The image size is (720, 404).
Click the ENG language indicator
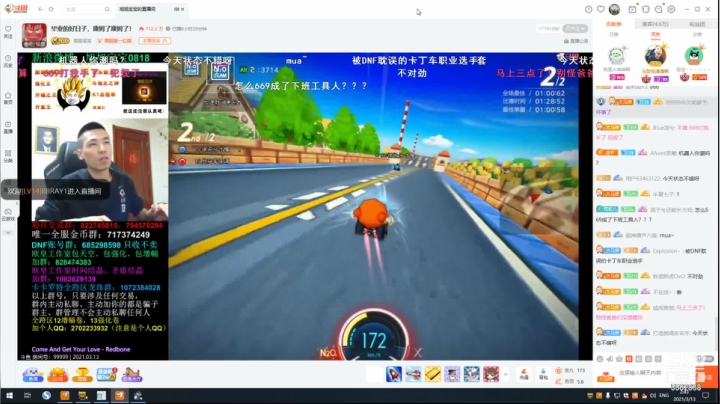[x=664, y=395]
